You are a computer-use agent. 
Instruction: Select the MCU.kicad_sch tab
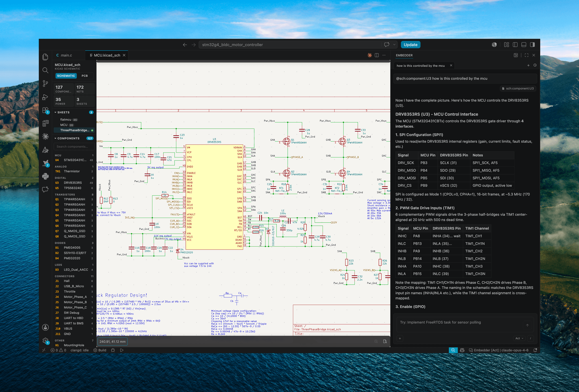pyautogui.click(x=107, y=55)
